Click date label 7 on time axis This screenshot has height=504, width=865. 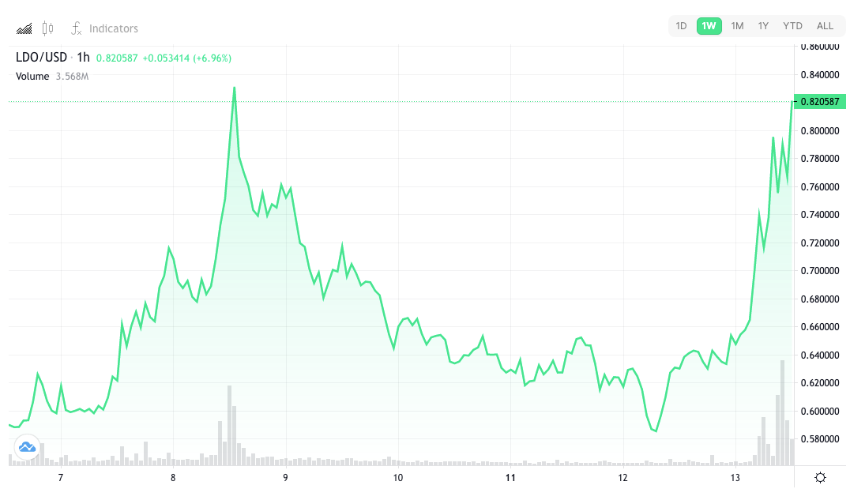pos(61,477)
